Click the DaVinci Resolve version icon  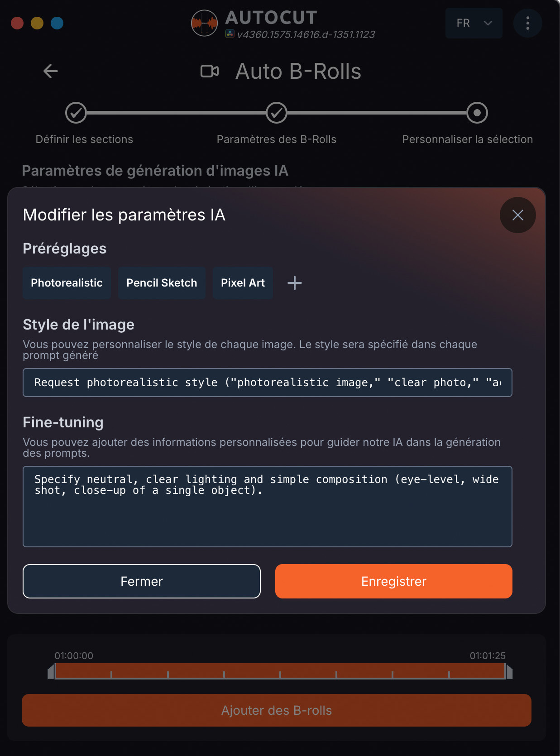pos(230,34)
